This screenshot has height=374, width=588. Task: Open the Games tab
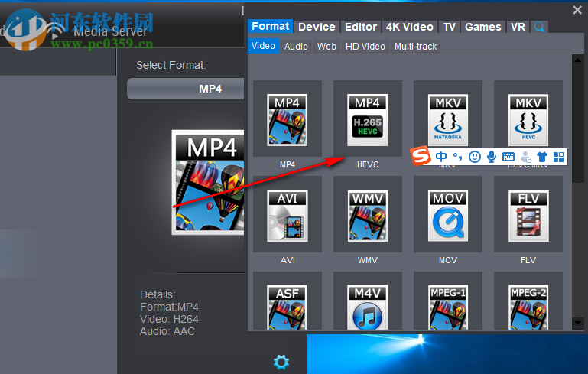click(x=483, y=27)
